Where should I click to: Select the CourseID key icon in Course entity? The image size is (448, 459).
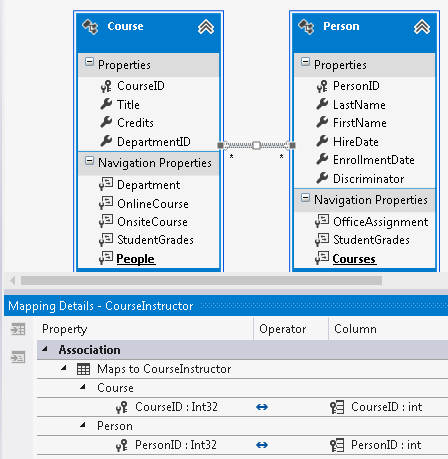(x=106, y=86)
